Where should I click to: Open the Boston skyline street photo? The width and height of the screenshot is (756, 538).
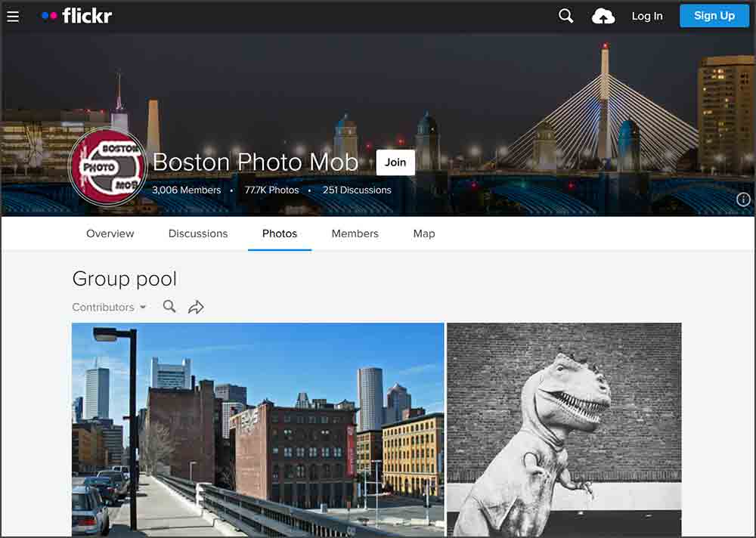pyautogui.click(x=258, y=429)
